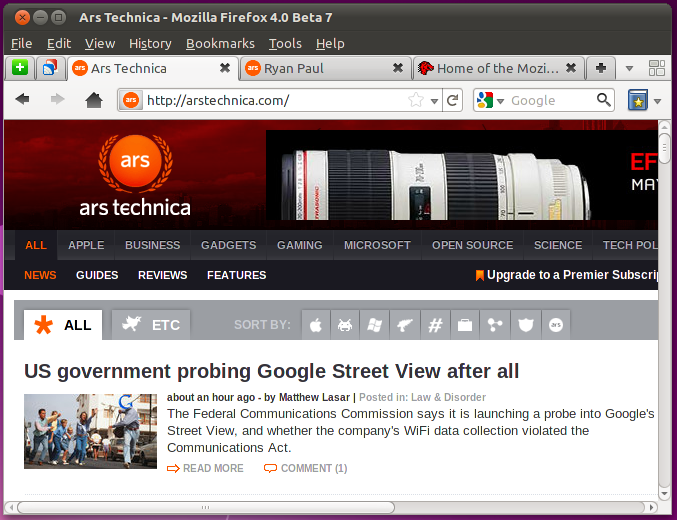Close the Ars Technica tab
The image size is (677, 520).
(225, 68)
